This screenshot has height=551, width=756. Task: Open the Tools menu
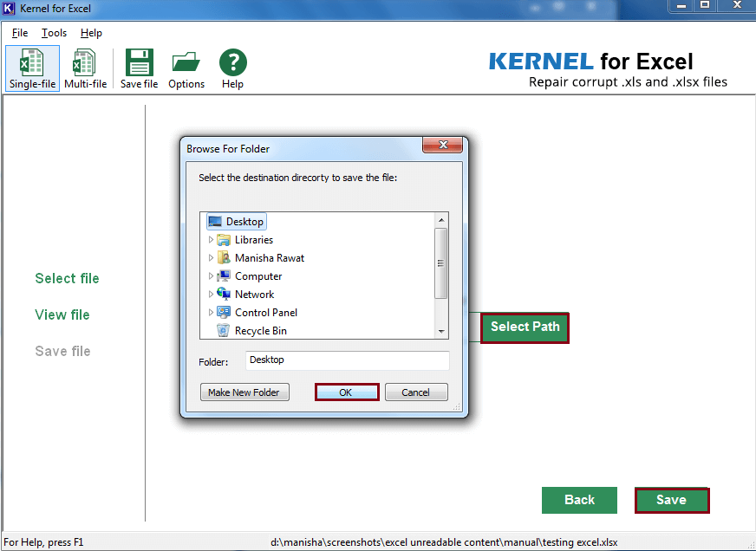pos(54,33)
